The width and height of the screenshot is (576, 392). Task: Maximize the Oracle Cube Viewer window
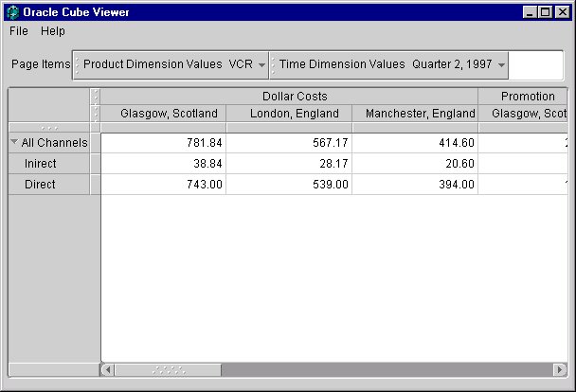[545, 12]
